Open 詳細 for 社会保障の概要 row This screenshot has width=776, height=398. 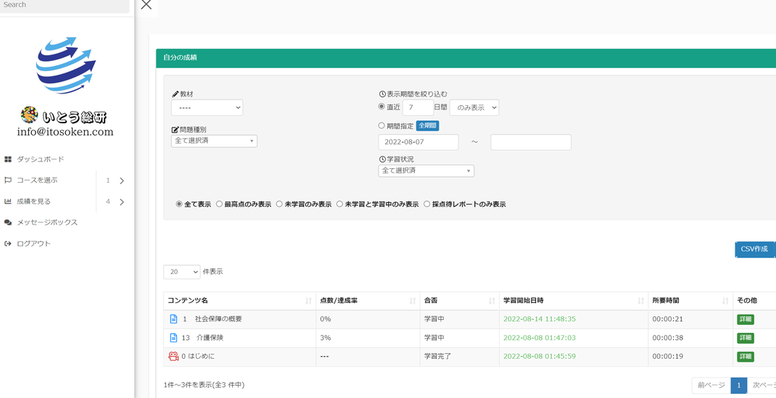tap(745, 319)
